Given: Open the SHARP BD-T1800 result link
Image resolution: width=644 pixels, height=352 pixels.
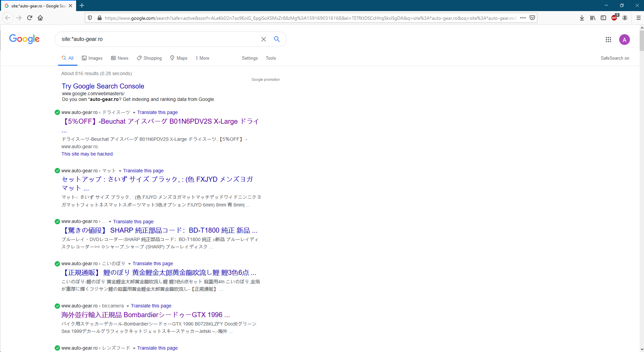Looking at the screenshot, I should pyautogui.click(x=160, y=230).
